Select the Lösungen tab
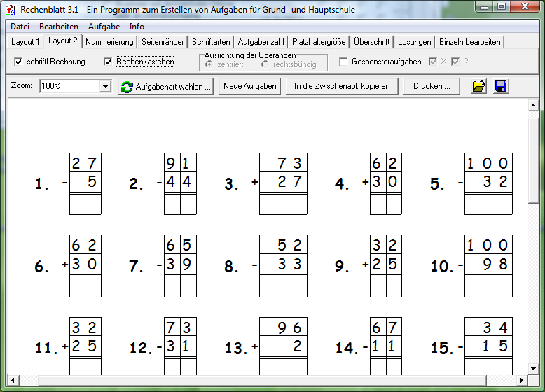This screenshot has height=392, width=545. pyautogui.click(x=414, y=42)
